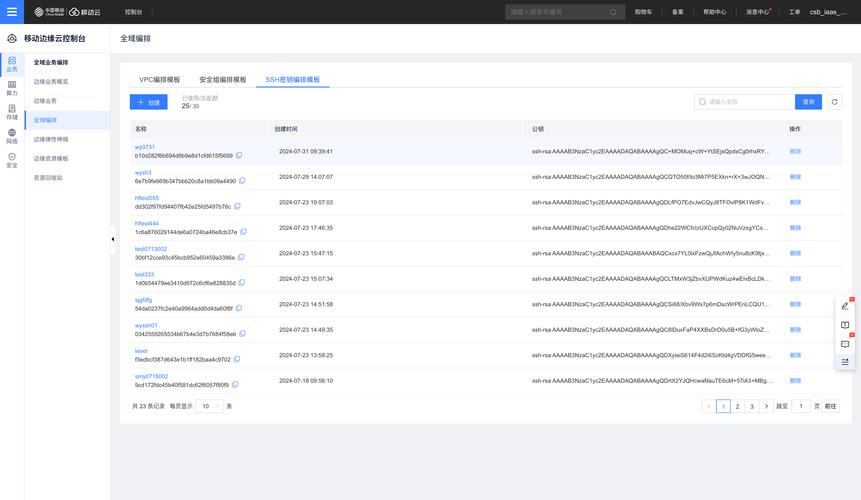Copy the ID of key hftest444
Image resolution: width=861 pixels, height=500 pixels.
tap(243, 232)
